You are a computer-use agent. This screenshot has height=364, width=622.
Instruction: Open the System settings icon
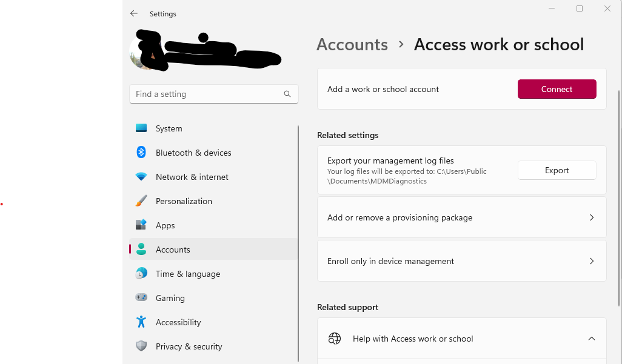(x=142, y=128)
